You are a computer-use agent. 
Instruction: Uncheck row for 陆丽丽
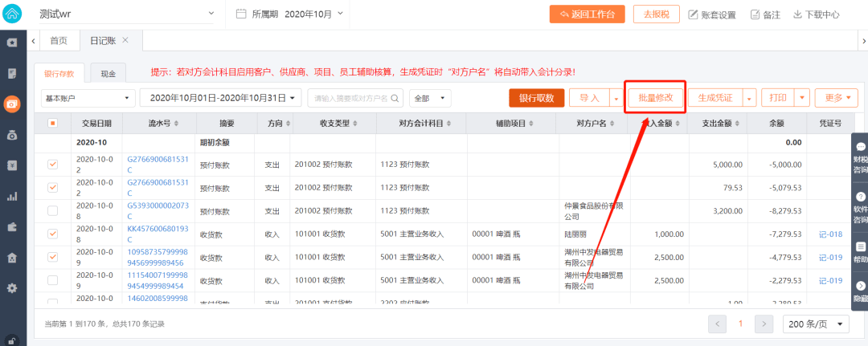[x=52, y=234]
